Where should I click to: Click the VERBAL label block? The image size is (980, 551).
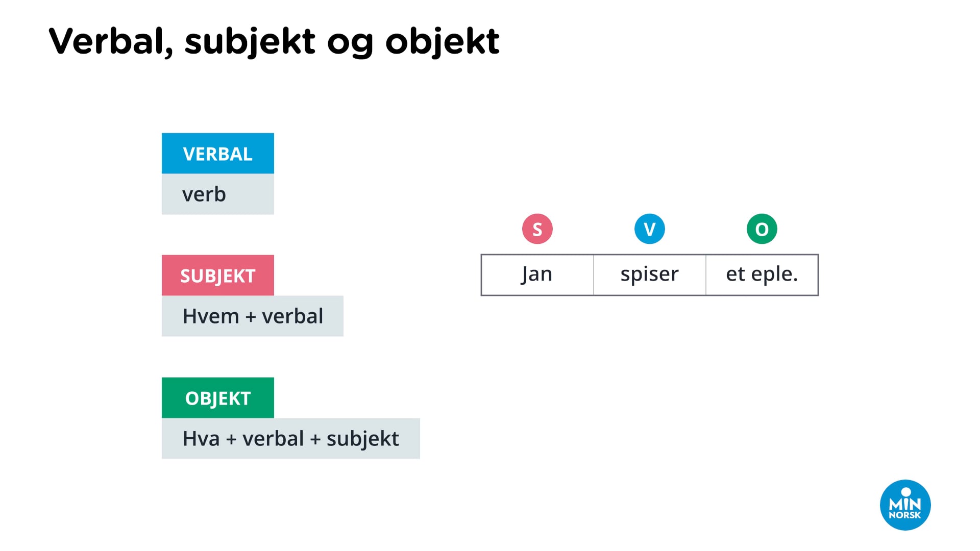pos(218,154)
